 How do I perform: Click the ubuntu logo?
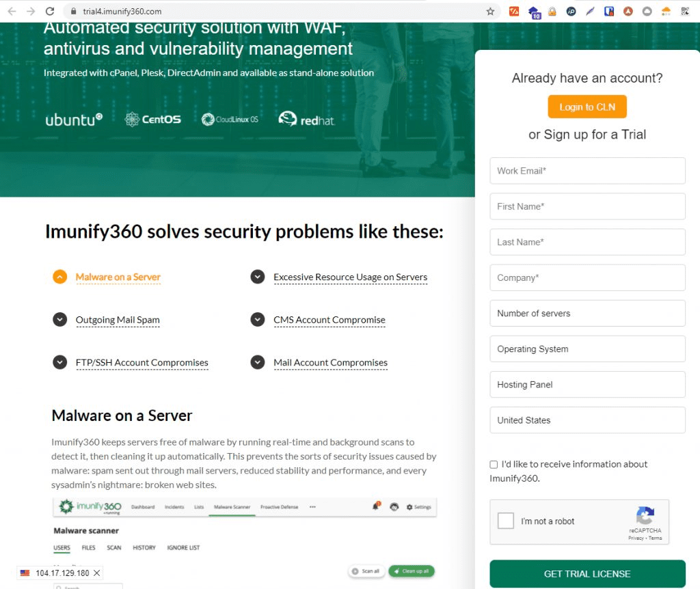pos(74,120)
